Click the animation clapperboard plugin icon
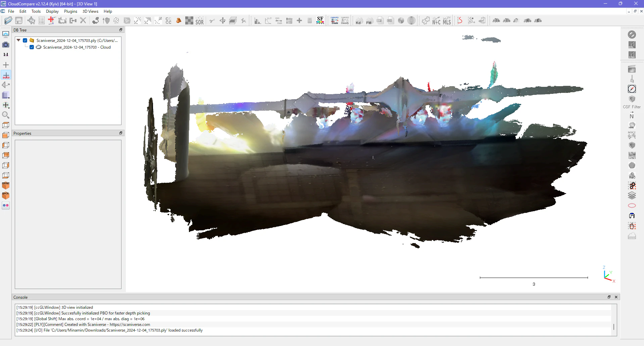The image size is (644, 346). coord(632,69)
